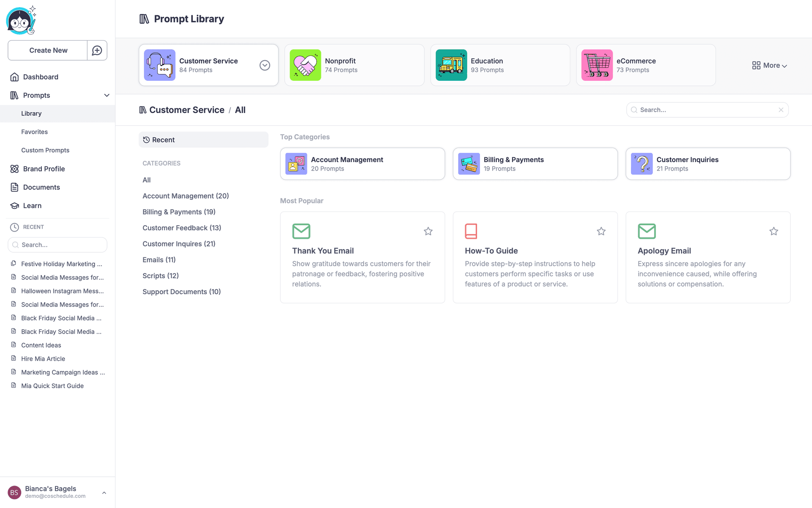Select the Emails (11) category filter
The width and height of the screenshot is (812, 508).
tap(159, 260)
